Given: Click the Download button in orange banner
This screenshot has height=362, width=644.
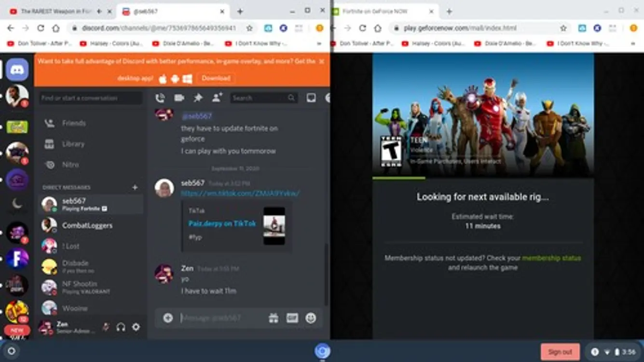Looking at the screenshot, I should coord(216,78).
